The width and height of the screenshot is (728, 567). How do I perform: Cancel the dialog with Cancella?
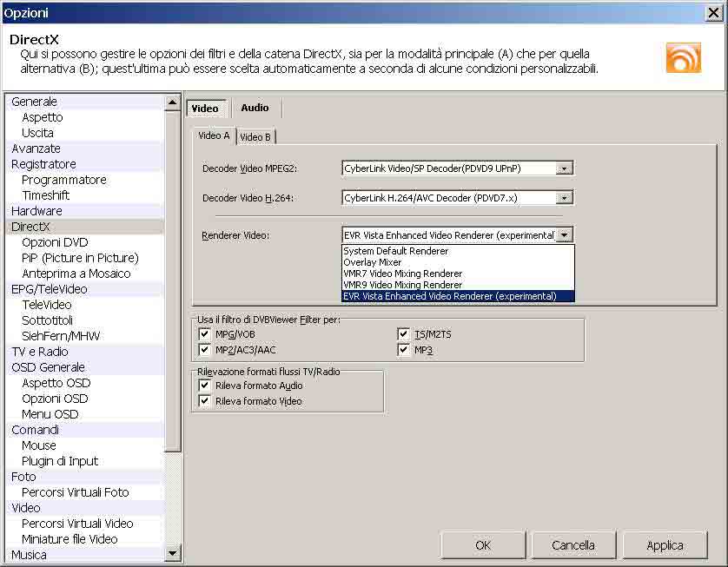(573, 545)
